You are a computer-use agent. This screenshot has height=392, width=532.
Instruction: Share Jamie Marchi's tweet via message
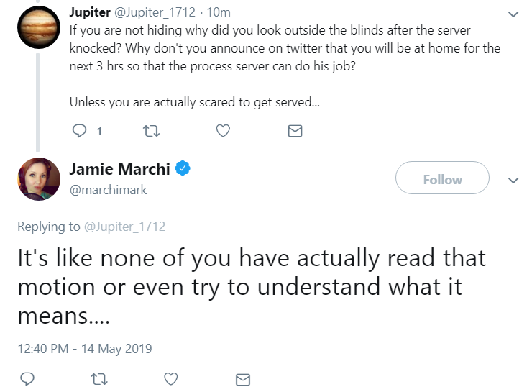tap(243, 378)
